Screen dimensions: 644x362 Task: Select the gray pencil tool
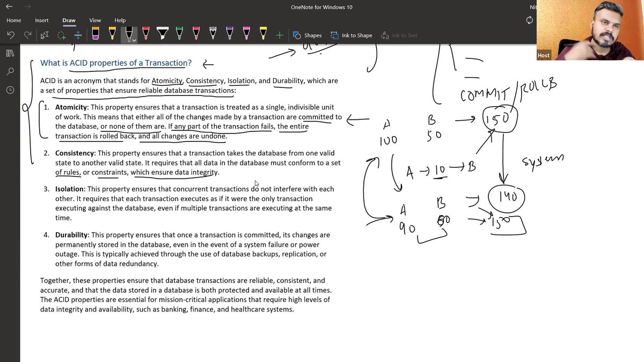click(x=213, y=34)
